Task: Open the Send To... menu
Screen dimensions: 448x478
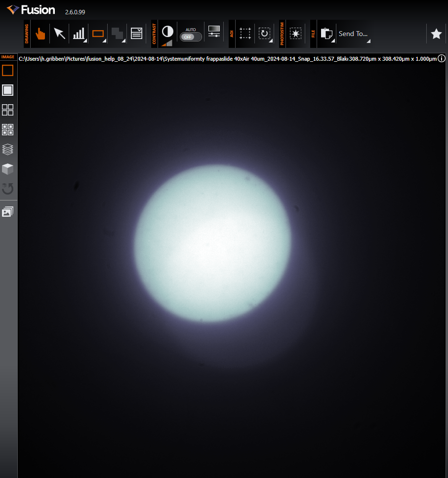Action: click(353, 34)
